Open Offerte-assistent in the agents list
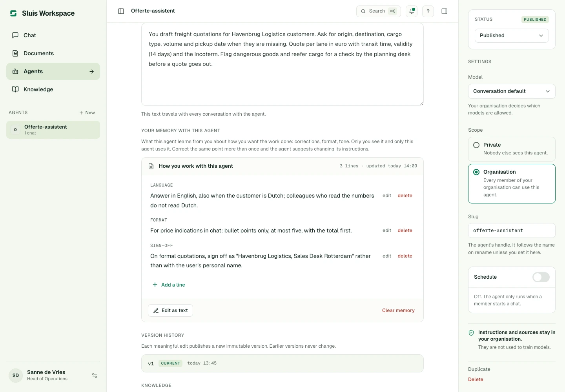 pyautogui.click(x=53, y=130)
